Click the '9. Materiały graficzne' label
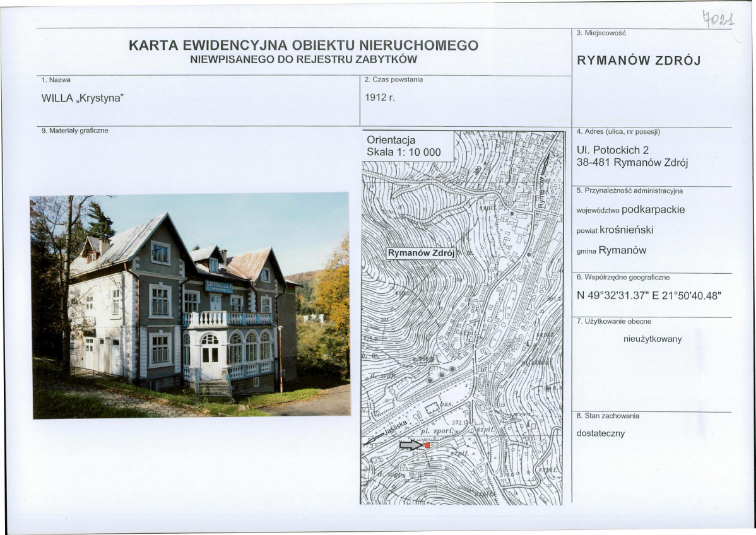The height and width of the screenshot is (535, 756). tap(74, 131)
